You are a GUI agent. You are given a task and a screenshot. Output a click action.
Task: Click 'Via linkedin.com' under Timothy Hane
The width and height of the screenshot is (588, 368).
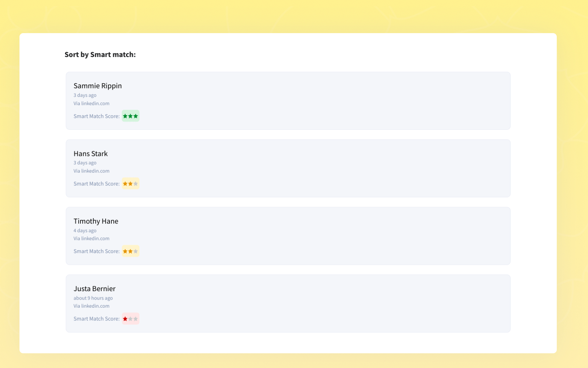91,238
